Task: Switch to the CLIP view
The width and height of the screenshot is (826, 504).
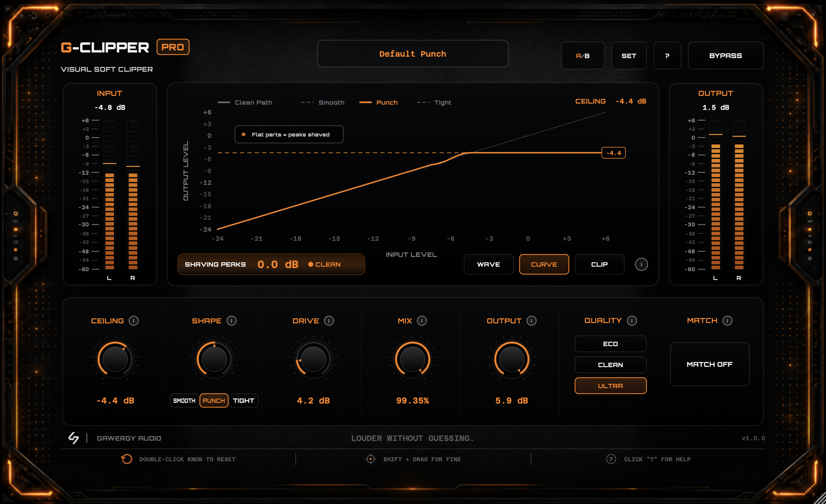Action: click(600, 264)
